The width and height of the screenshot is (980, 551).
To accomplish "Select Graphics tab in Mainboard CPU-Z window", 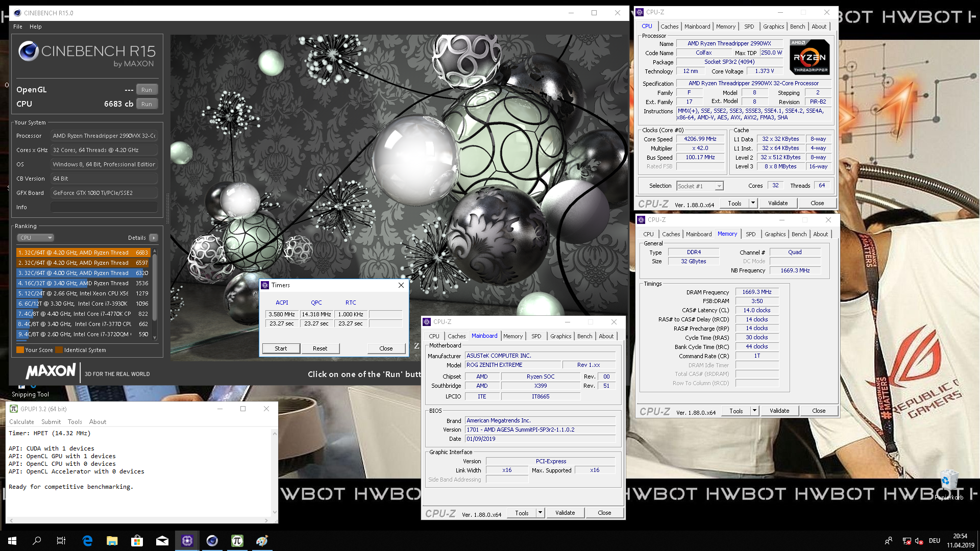I will pos(560,336).
